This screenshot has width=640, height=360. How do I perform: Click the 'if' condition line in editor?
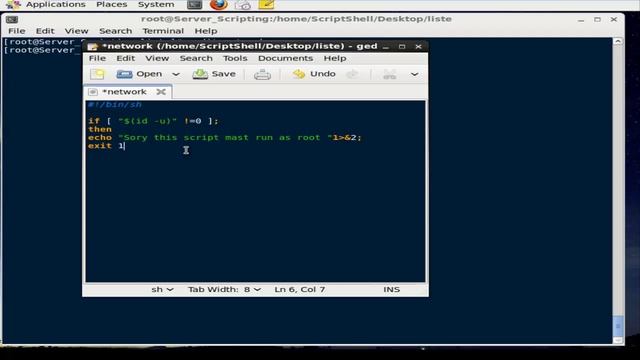click(153, 121)
